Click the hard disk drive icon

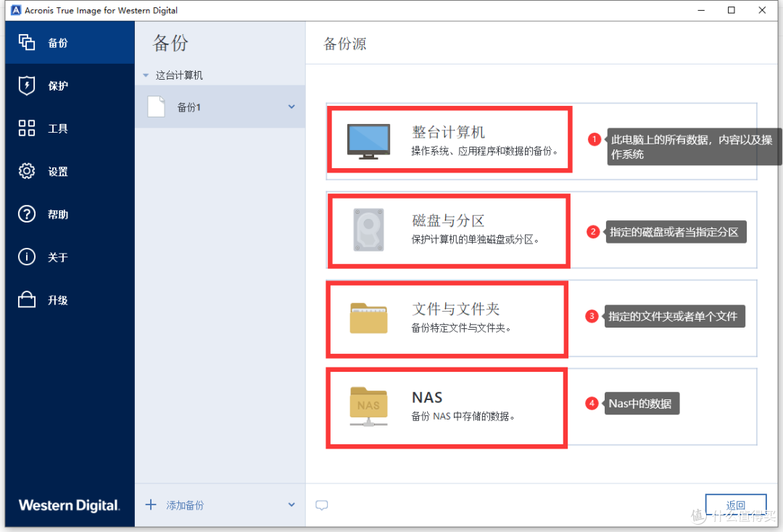coord(368,230)
